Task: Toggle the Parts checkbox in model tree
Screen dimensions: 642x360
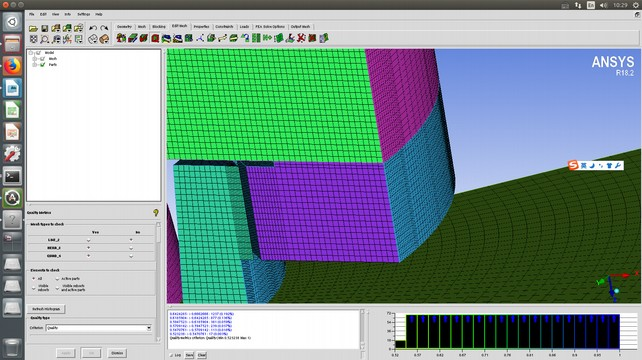Action: (42, 65)
